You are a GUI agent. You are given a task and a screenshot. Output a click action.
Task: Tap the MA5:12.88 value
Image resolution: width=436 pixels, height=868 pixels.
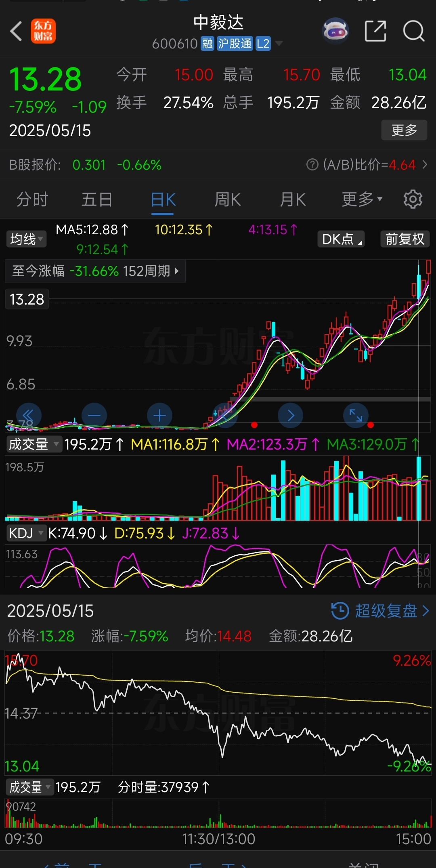click(x=92, y=229)
